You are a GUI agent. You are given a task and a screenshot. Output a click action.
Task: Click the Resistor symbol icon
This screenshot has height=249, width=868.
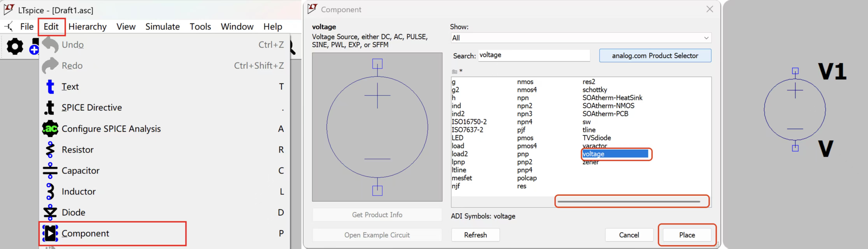tap(50, 150)
